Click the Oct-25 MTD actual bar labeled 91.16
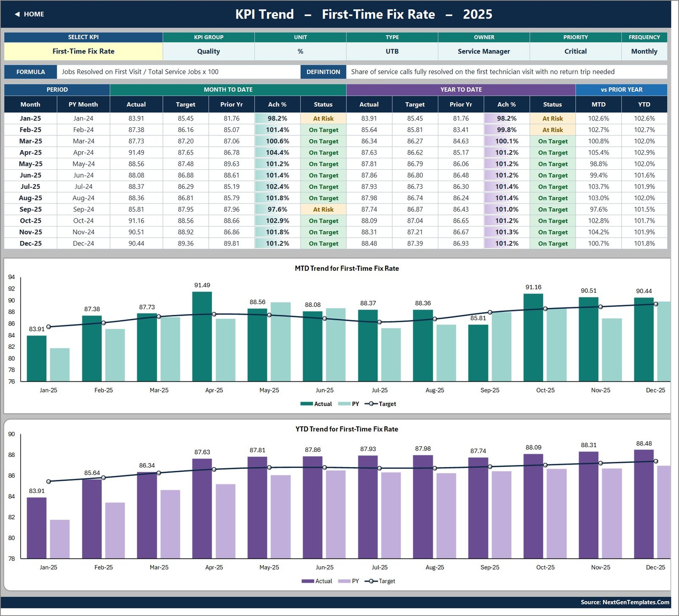This screenshot has width=679, height=616. (x=533, y=337)
